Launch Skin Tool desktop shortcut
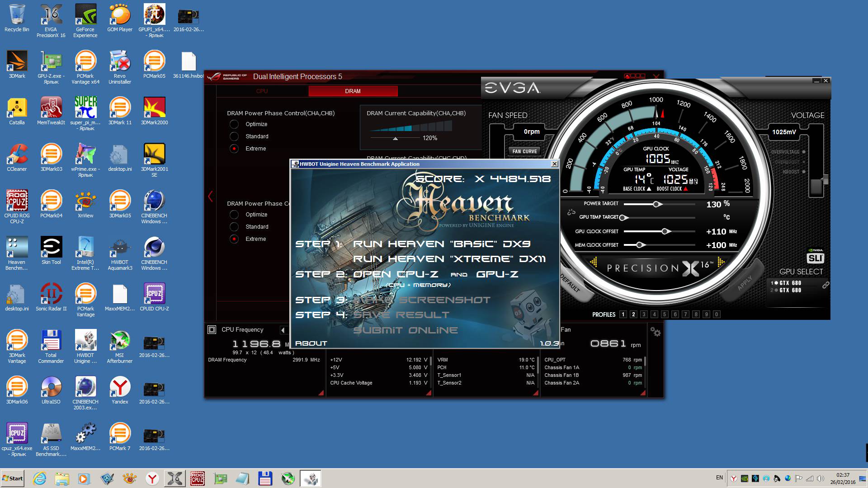Viewport: 868px width, 488px height. [51, 251]
